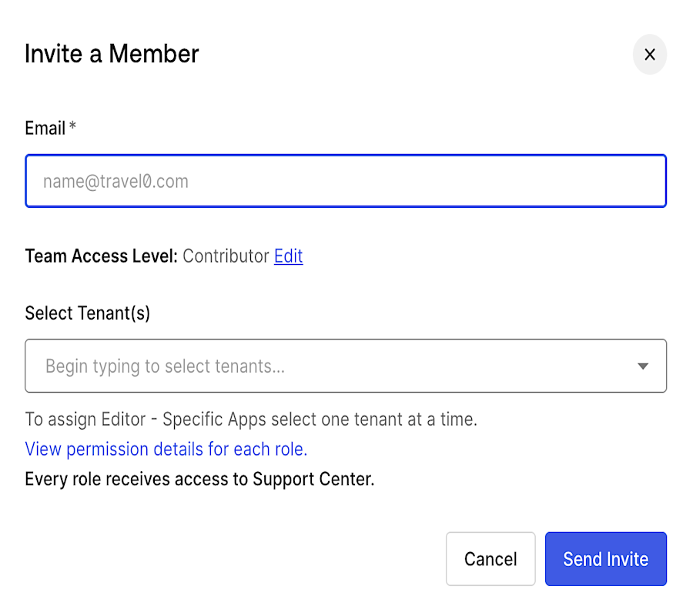The width and height of the screenshot is (693, 616).
Task: Open View permission details for each role
Action: [x=166, y=449]
